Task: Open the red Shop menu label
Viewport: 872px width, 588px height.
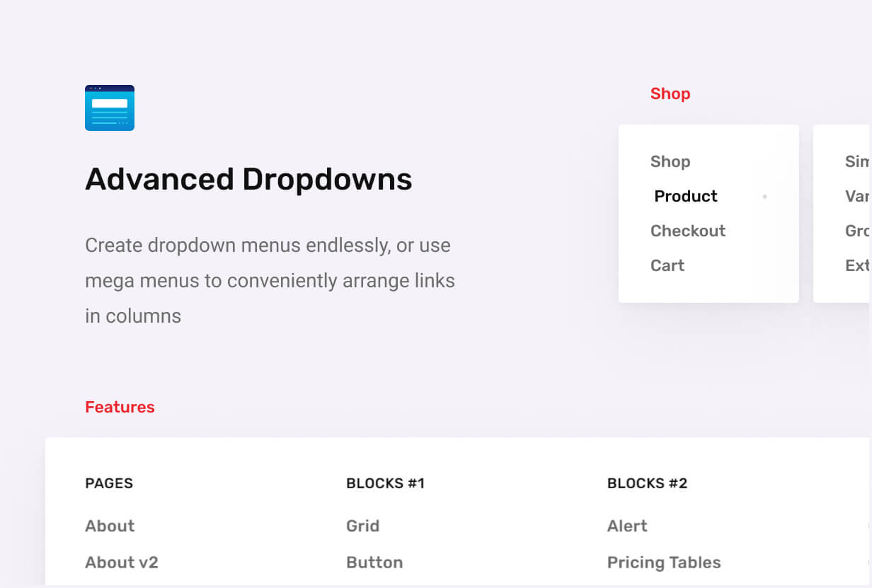Action: (x=670, y=93)
